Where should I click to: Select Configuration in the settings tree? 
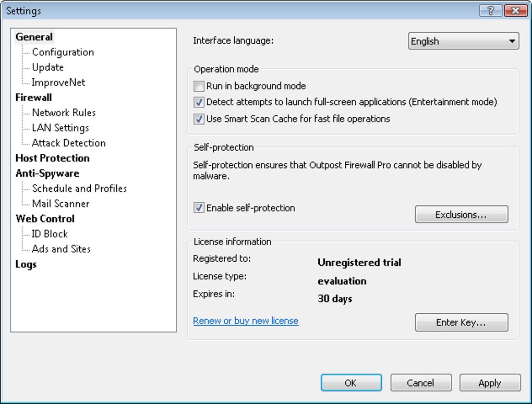point(63,52)
